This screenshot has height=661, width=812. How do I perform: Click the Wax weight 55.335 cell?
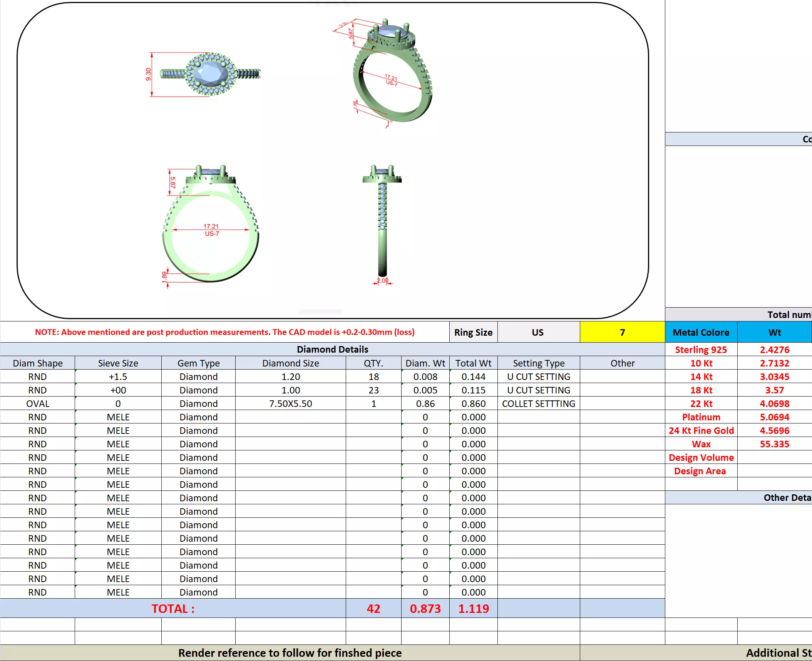point(774,444)
